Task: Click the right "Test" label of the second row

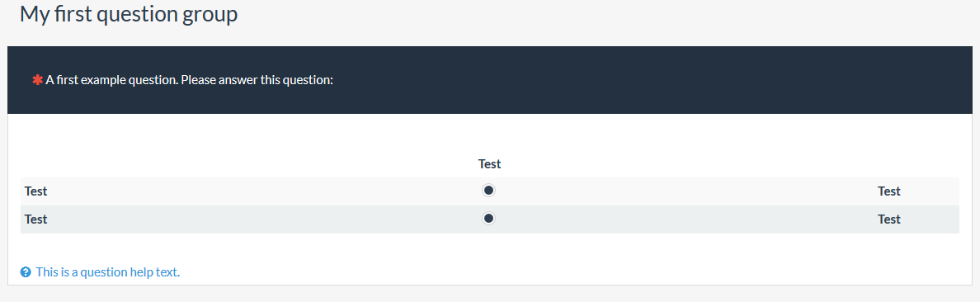Action: [x=888, y=219]
